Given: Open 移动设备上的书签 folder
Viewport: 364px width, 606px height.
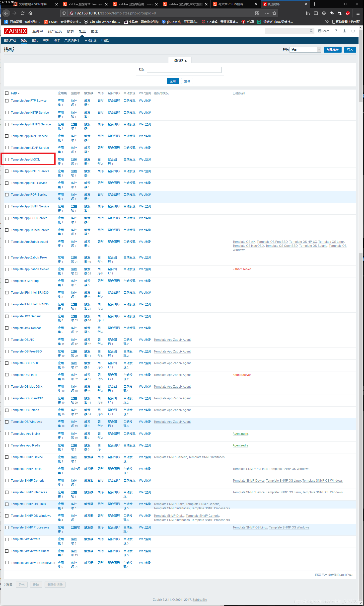Looking at the screenshot, I should click(x=346, y=22).
